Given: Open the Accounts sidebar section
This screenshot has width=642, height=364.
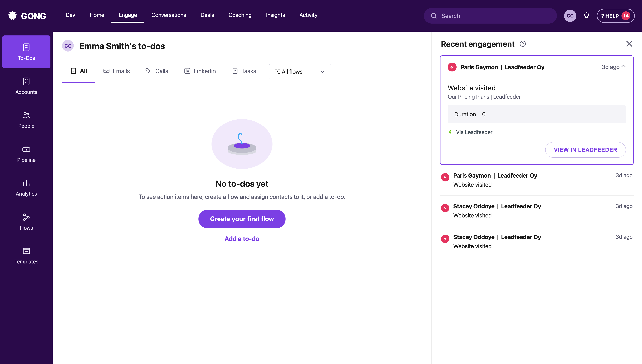Looking at the screenshot, I should (x=26, y=86).
